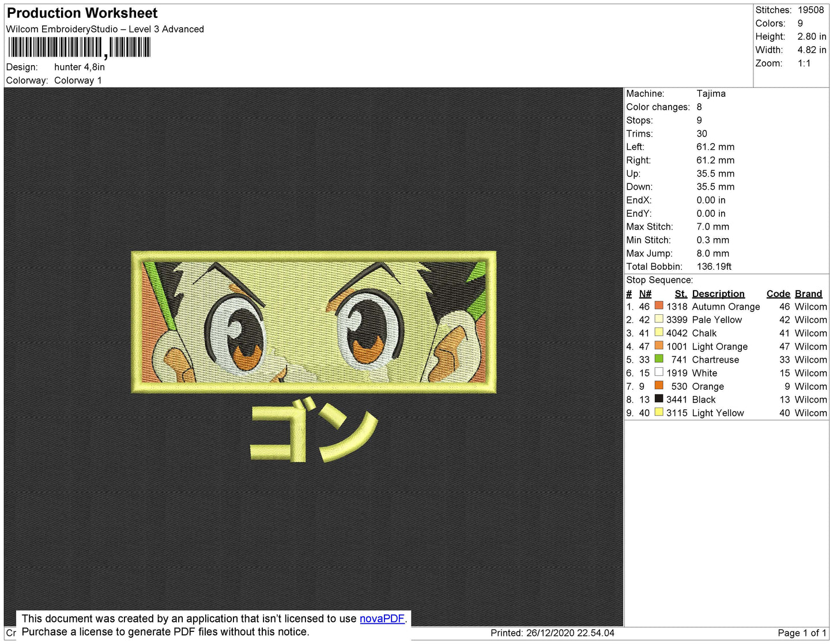Click the 'Autumn Orange' description text

coord(726,307)
